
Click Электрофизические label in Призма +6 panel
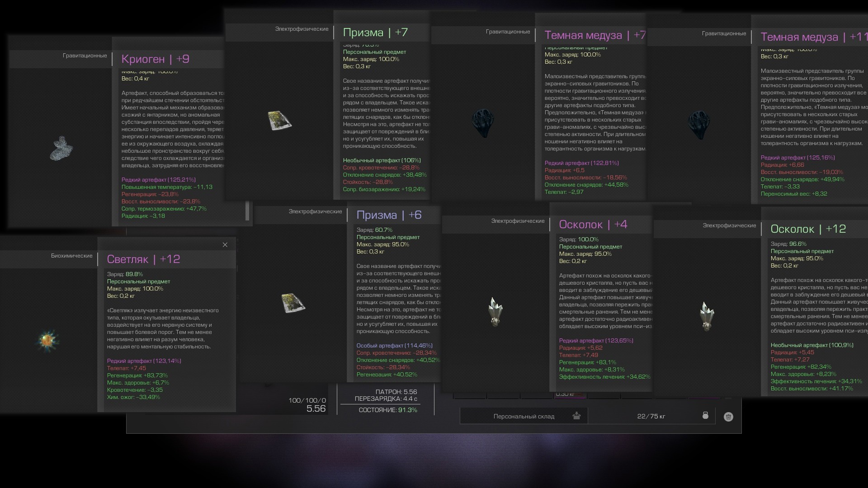[316, 211]
